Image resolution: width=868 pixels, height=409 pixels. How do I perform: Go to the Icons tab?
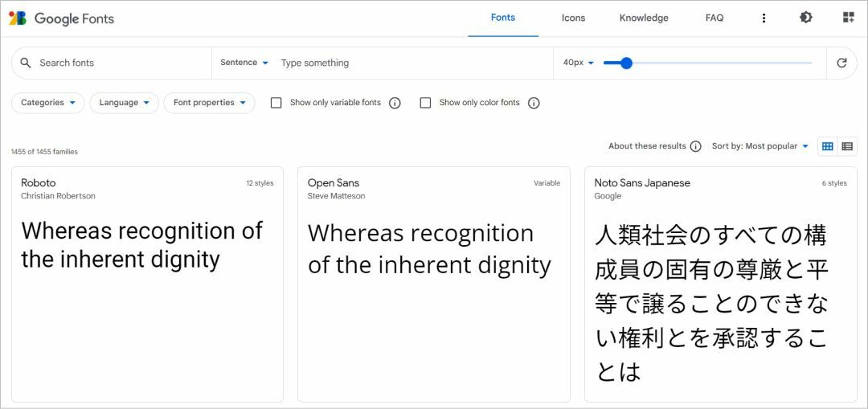[x=574, y=18]
